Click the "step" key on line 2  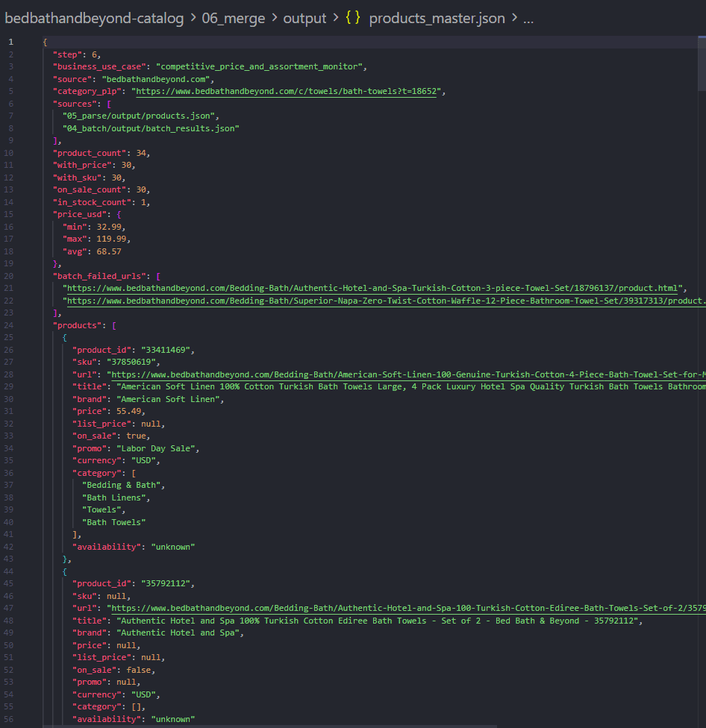pyautogui.click(x=67, y=54)
